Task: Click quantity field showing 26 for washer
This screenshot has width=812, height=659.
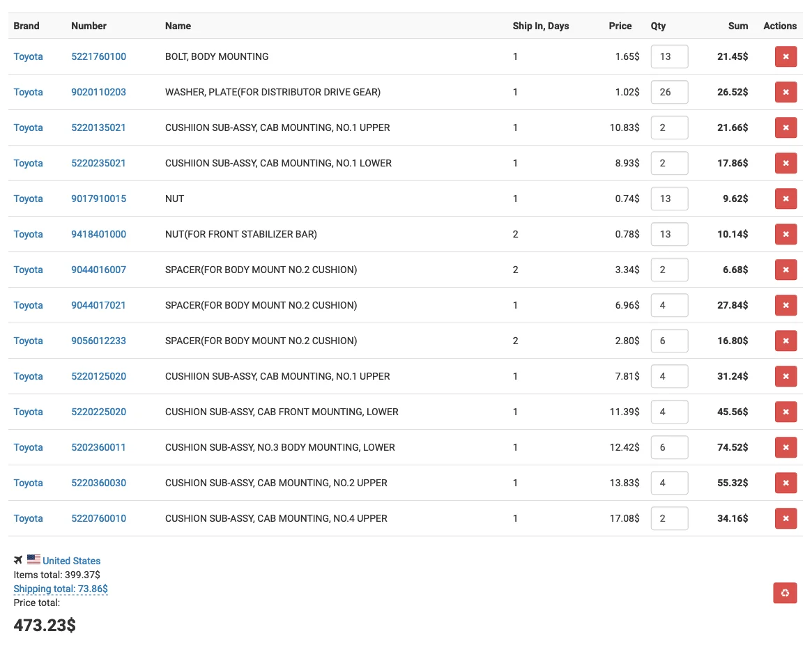Action: 669,92
